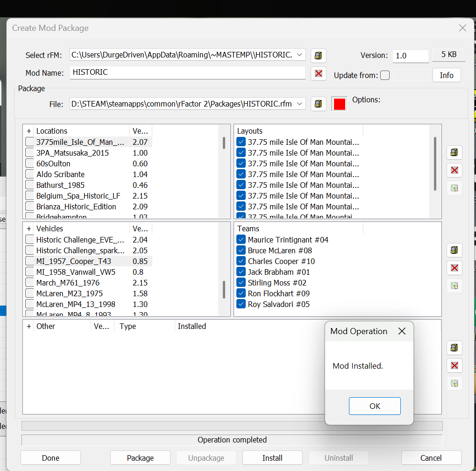
Task: Click red X icon beside Teams panel
Action: pyautogui.click(x=454, y=268)
